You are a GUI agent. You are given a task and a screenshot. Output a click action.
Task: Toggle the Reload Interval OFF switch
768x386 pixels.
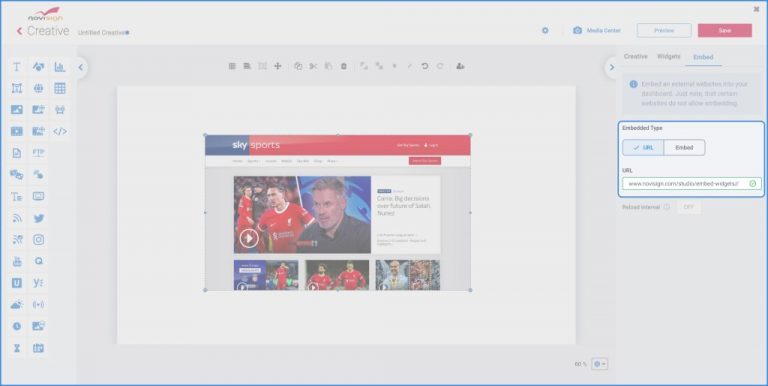tap(689, 207)
